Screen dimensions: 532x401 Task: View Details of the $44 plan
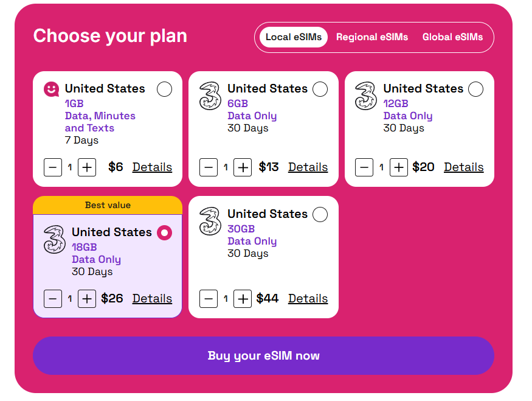tap(308, 299)
